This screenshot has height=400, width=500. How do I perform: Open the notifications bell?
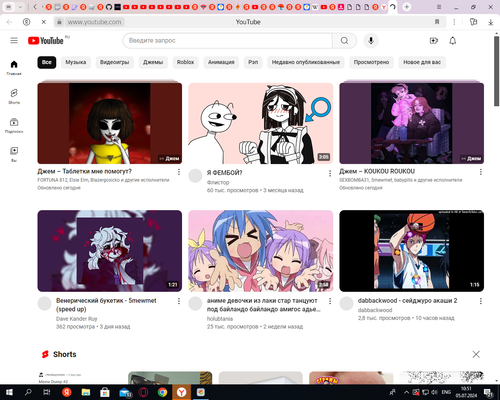(x=452, y=41)
